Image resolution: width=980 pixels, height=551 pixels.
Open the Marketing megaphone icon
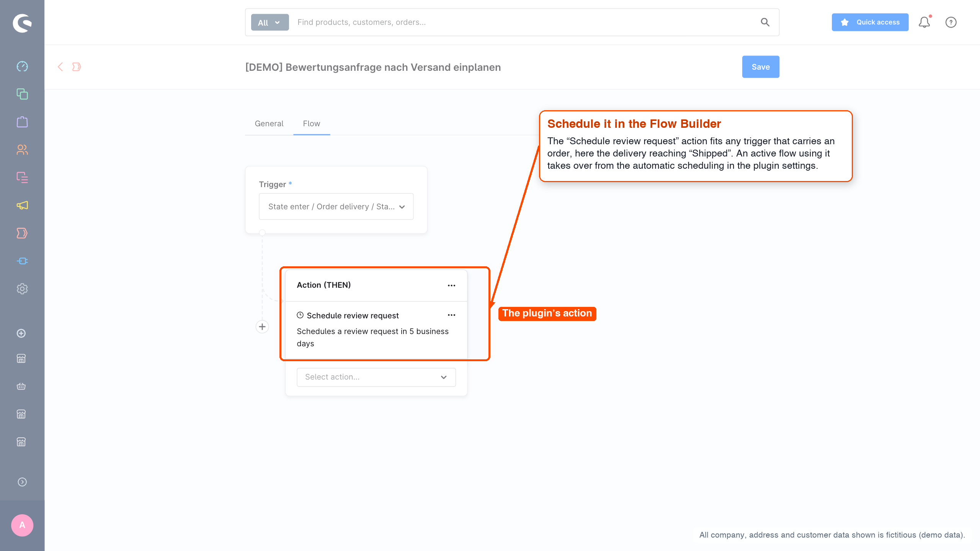point(22,205)
